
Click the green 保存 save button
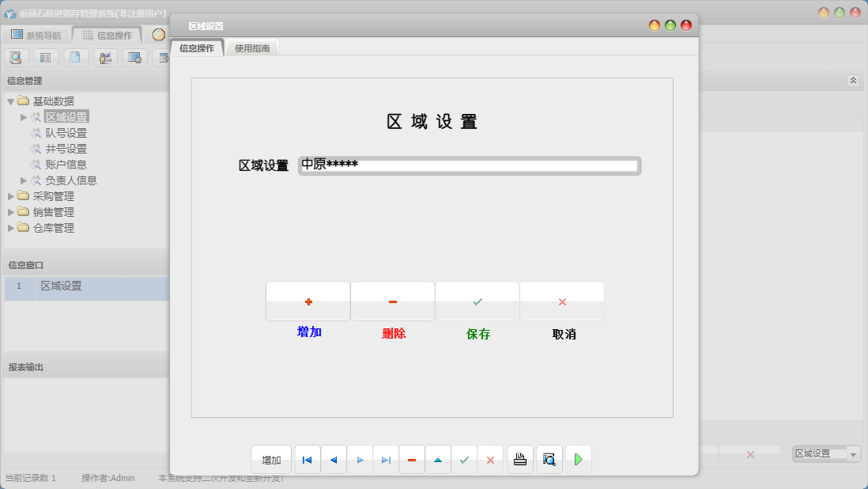point(477,301)
